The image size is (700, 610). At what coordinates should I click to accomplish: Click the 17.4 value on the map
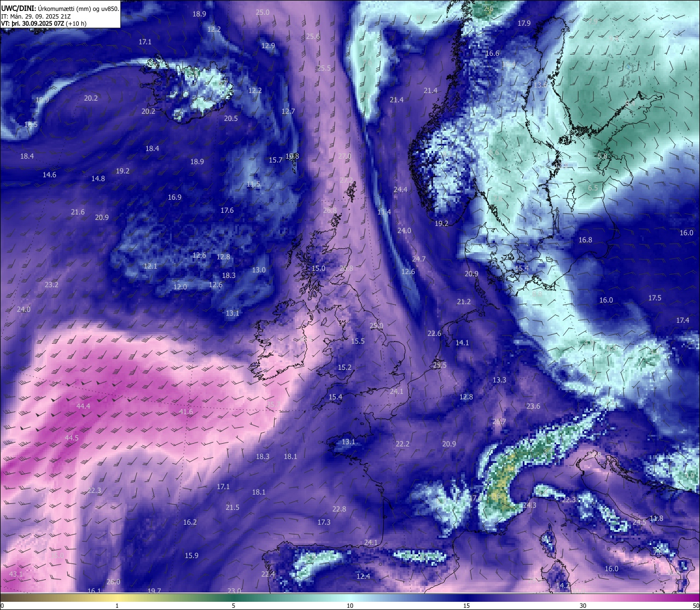(682, 320)
